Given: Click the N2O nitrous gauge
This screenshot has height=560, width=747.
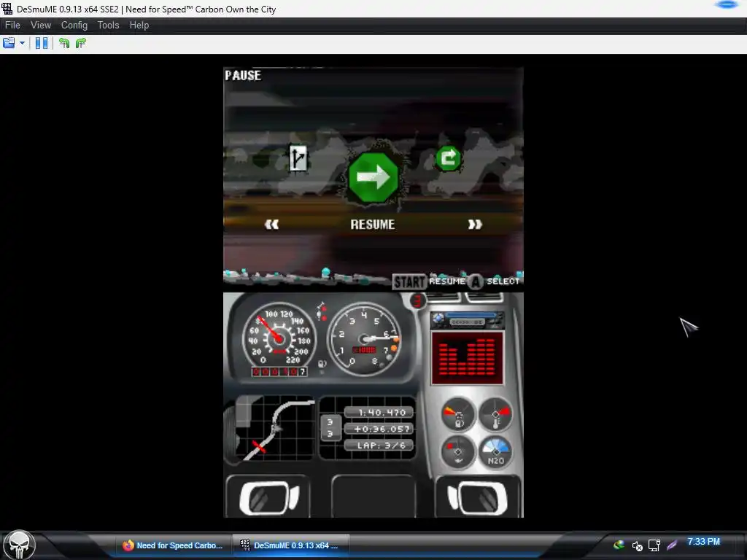Looking at the screenshot, I should 495,453.
